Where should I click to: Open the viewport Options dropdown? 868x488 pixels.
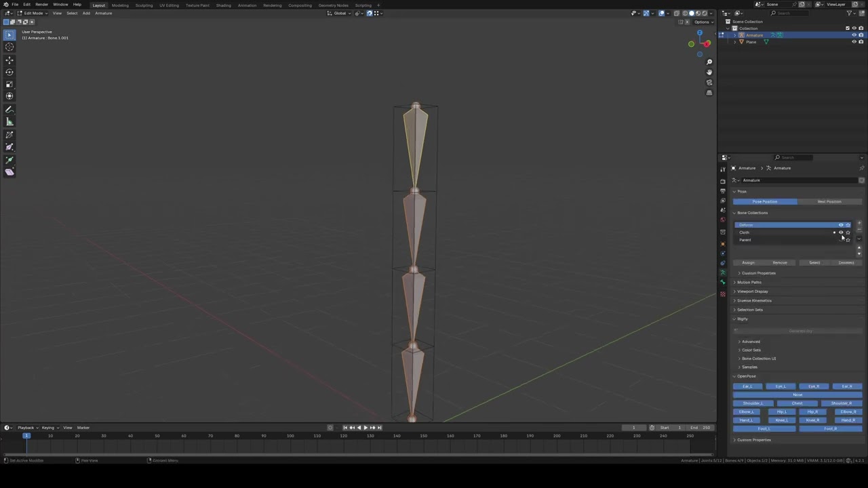702,22
